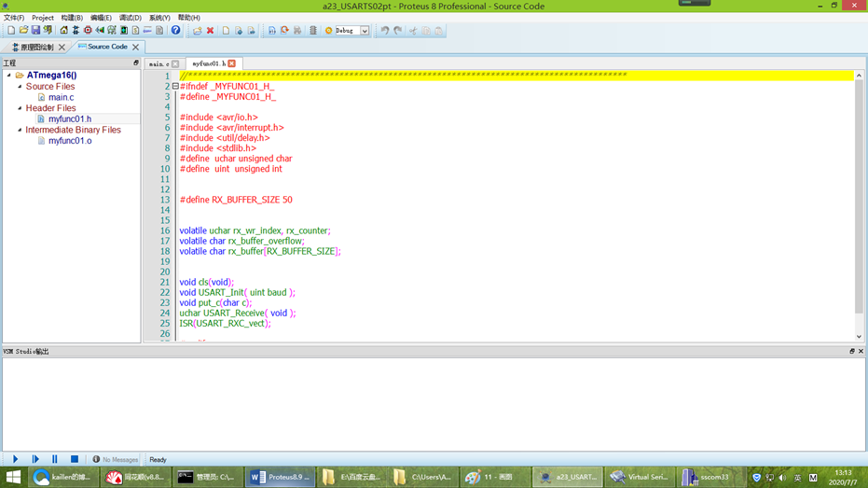Screen dimensions: 868x488
Task: Close the Source Code tab
Action: coord(135,47)
